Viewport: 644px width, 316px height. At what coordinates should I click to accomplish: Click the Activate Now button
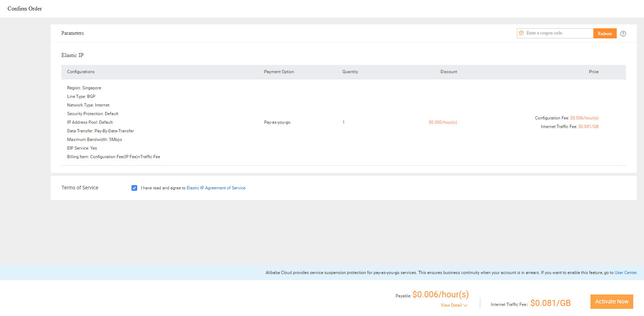click(x=611, y=302)
